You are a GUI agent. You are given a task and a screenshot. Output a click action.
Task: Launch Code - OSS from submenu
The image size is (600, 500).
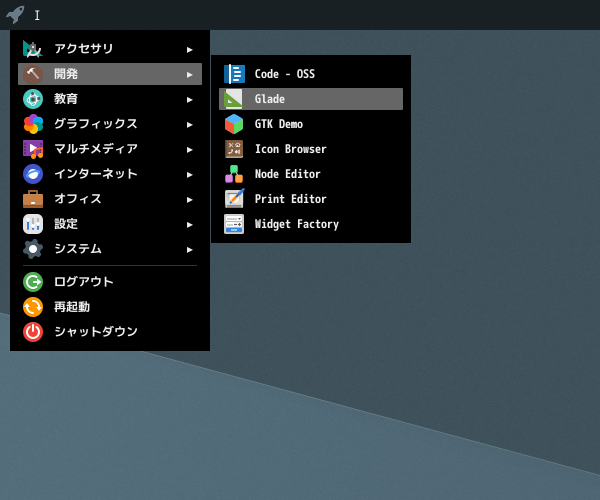click(x=311, y=74)
